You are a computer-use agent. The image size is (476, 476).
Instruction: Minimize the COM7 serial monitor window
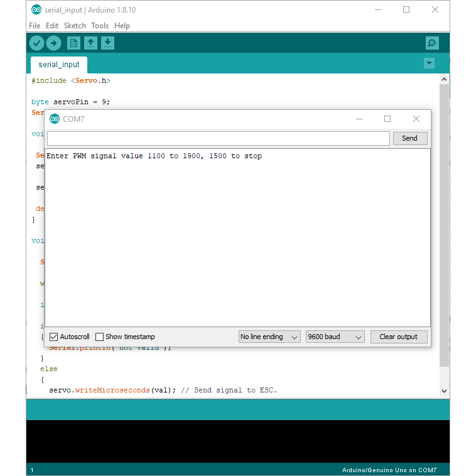click(x=359, y=119)
